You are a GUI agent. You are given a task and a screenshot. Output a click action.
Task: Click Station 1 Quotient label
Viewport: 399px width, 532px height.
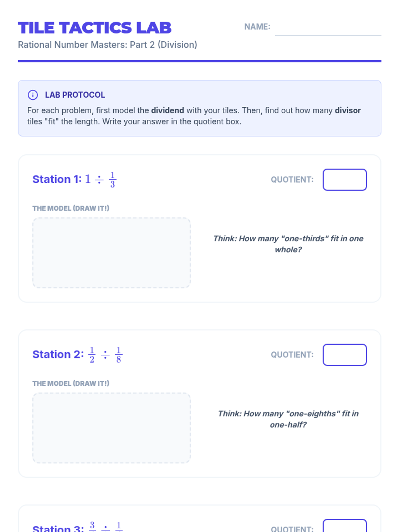click(x=292, y=180)
